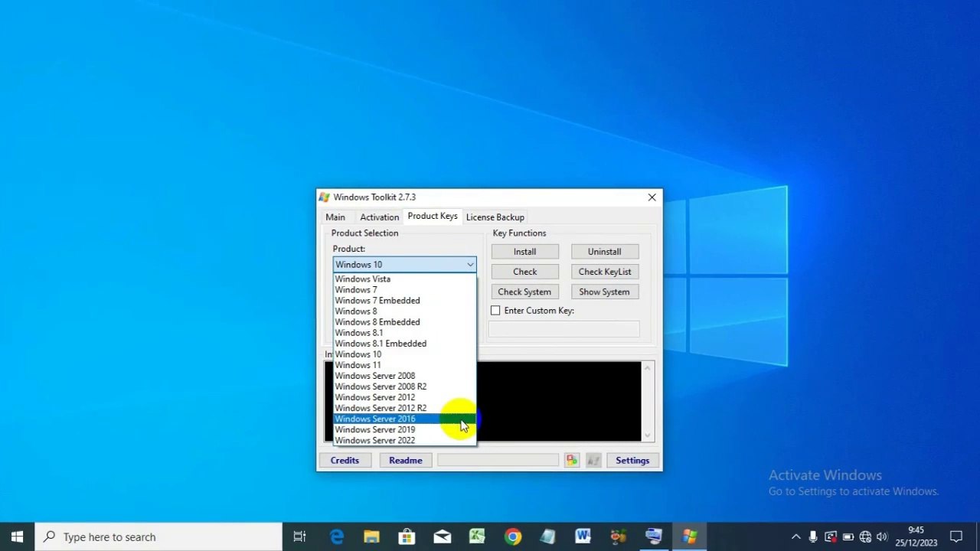
Task: Click the Windows Toolkit taskbar icon
Action: [689, 536]
